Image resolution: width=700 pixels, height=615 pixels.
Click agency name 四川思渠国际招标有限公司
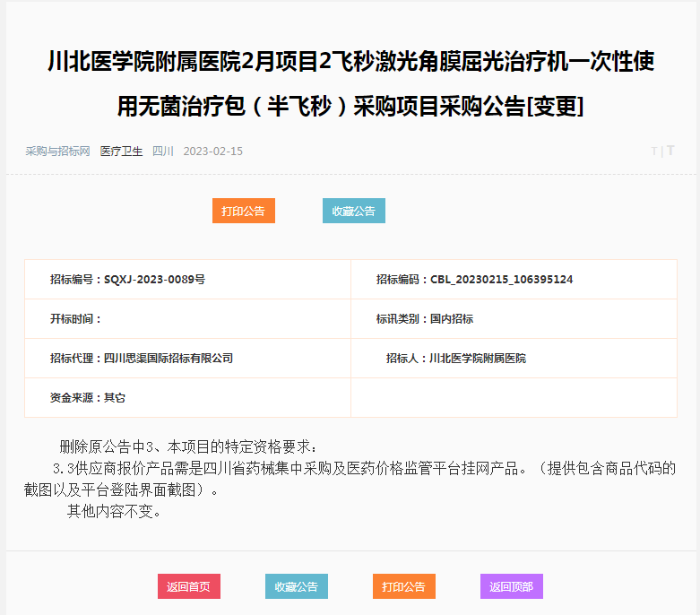tap(169, 359)
